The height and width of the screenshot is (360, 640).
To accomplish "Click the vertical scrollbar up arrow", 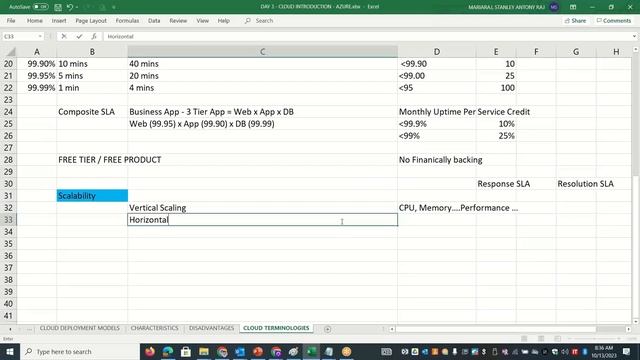I will click(636, 49).
